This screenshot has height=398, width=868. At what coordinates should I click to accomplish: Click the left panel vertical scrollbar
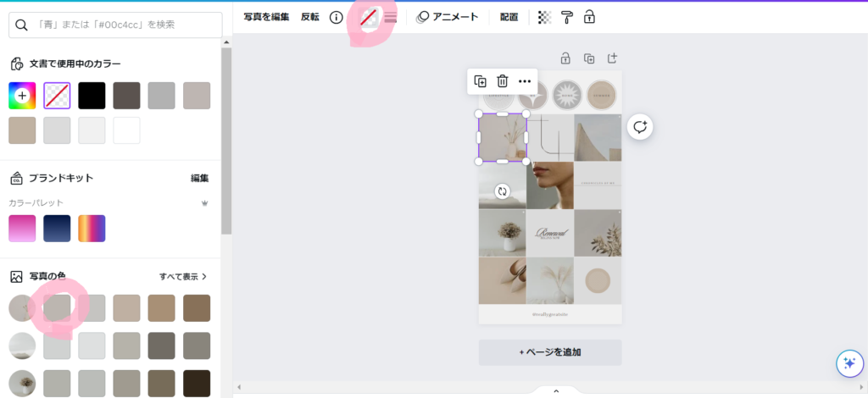click(226, 141)
